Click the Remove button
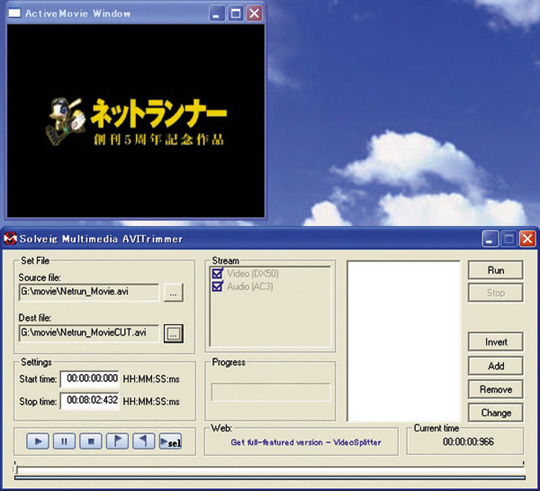540x491 pixels. click(495, 389)
